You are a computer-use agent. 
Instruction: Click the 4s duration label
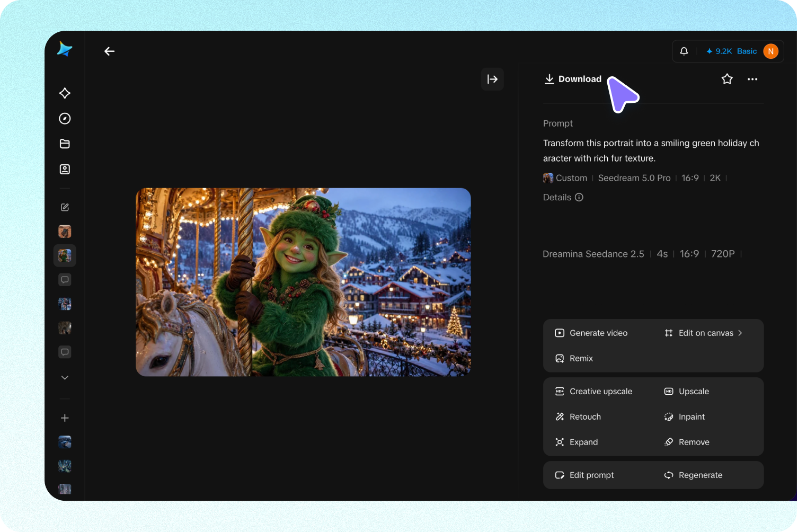pyautogui.click(x=662, y=254)
